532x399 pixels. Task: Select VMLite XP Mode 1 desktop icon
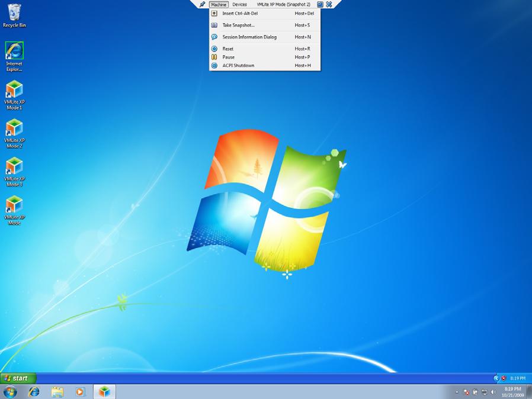[x=14, y=95]
